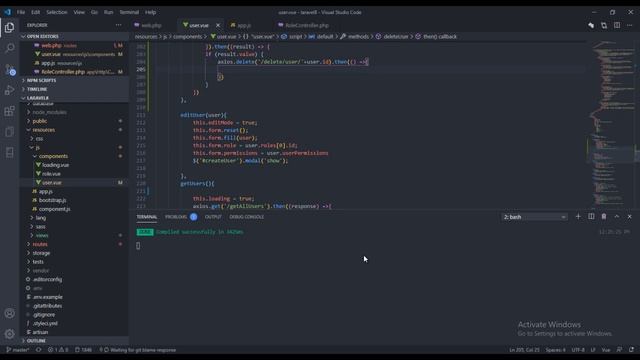Close the terminal panel
The height and width of the screenshot is (360, 640).
tap(629, 216)
